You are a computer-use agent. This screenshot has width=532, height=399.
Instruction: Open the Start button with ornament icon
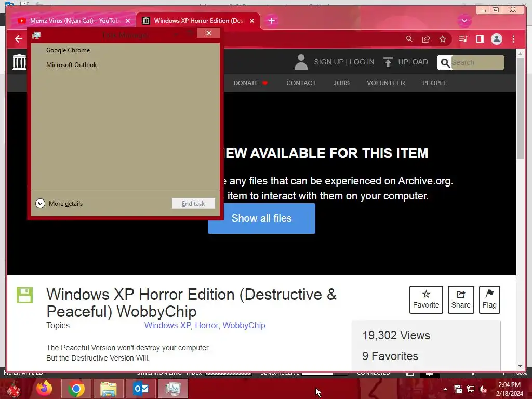(x=13, y=389)
